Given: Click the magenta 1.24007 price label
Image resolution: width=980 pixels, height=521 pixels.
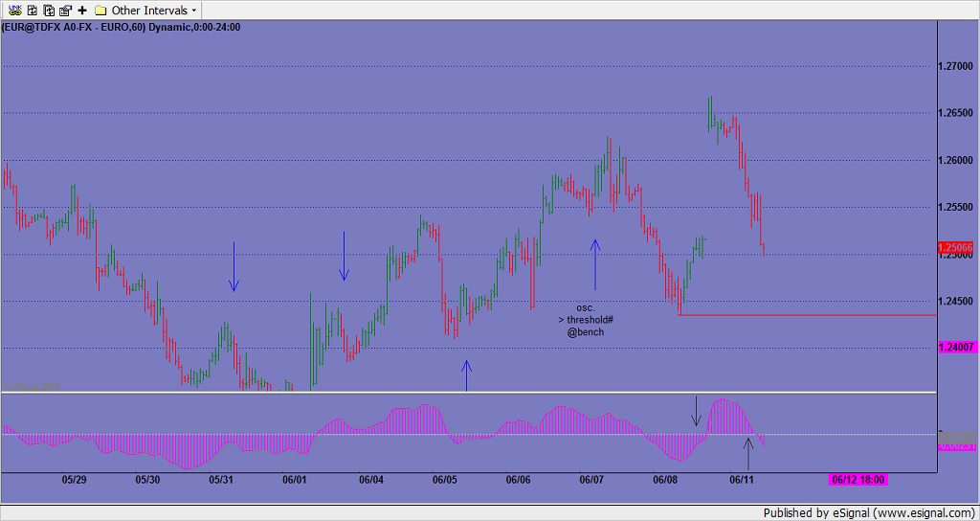Looking at the screenshot, I should [956, 348].
